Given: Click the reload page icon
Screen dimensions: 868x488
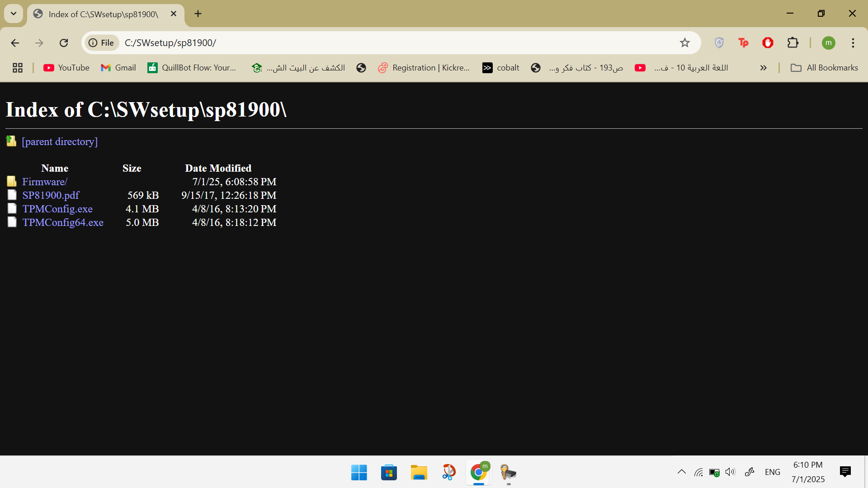Looking at the screenshot, I should click(x=64, y=43).
